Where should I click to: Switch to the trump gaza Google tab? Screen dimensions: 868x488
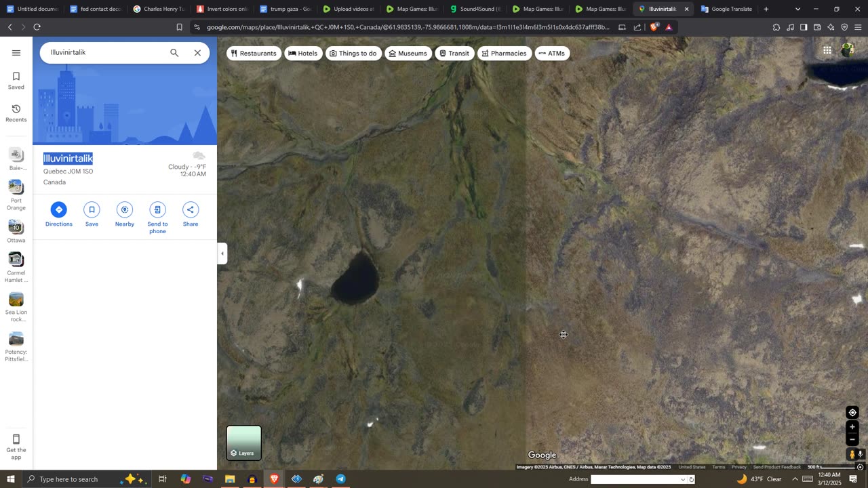pos(284,9)
